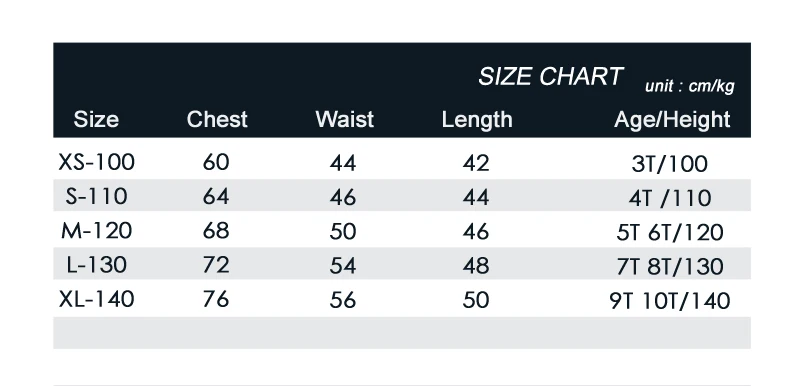This screenshot has height=386, width=800.
Task: Click the empty gray row below XL-140
Action: (x=402, y=332)
